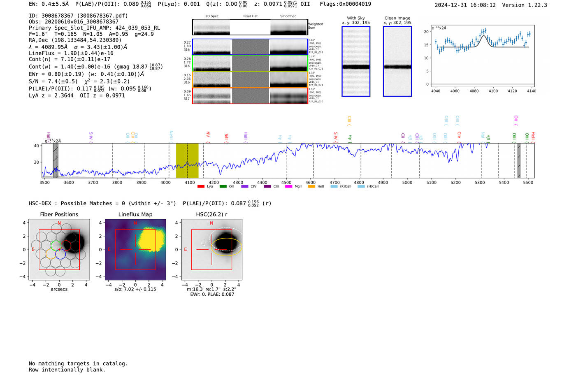576x392 pixels.
Task: Click the No matching targets in catalog text
Action: [78, 364]
